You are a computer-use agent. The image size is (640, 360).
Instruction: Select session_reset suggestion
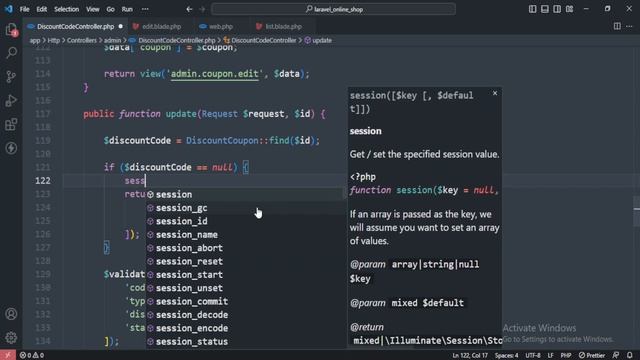(x=246, y=261)
